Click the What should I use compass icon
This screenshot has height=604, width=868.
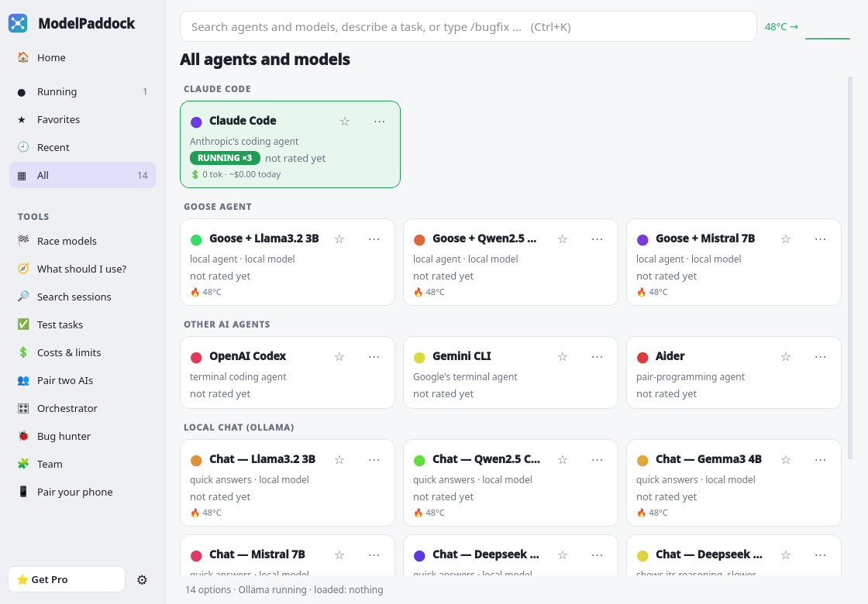pyautogui.click(x=23, y=269)
